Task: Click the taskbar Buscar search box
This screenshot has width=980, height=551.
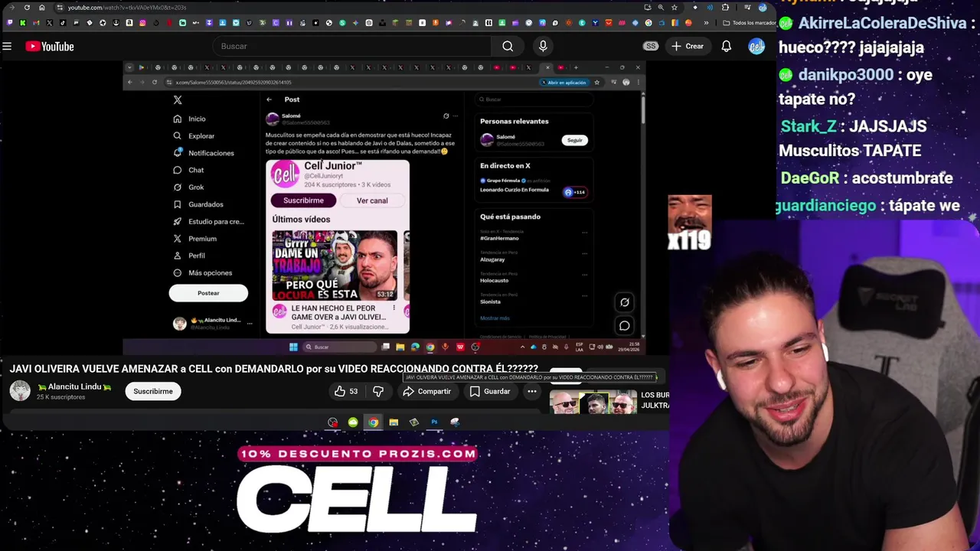Action: (338, 347)
